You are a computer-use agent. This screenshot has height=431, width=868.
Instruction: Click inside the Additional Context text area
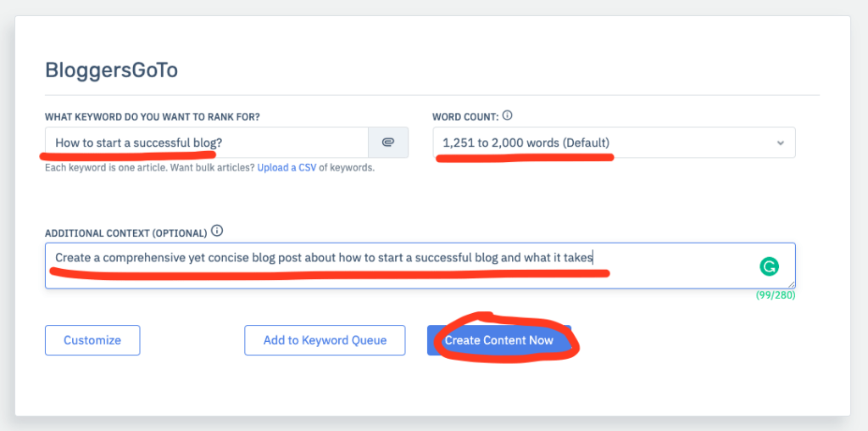pos(420,266)
